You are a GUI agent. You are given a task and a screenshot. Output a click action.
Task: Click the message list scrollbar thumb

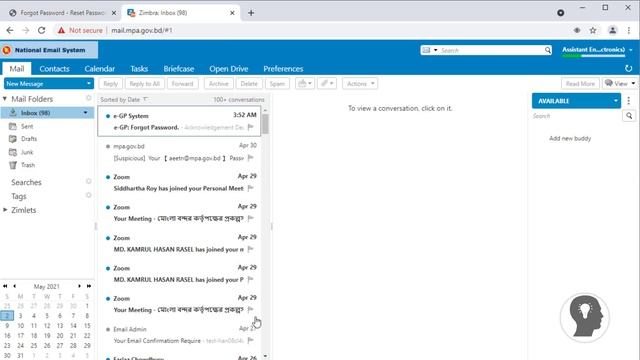pyautogui.click(x=265, y=124)
